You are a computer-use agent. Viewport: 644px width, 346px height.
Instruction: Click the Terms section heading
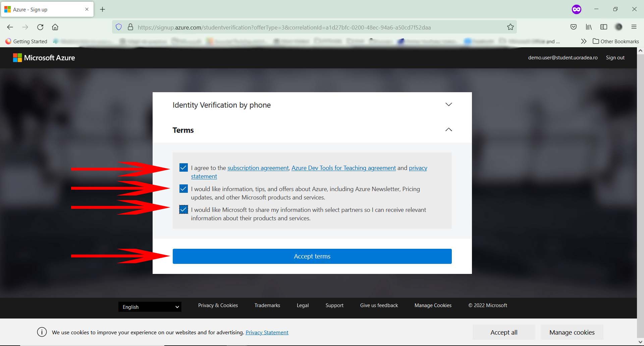183,130
